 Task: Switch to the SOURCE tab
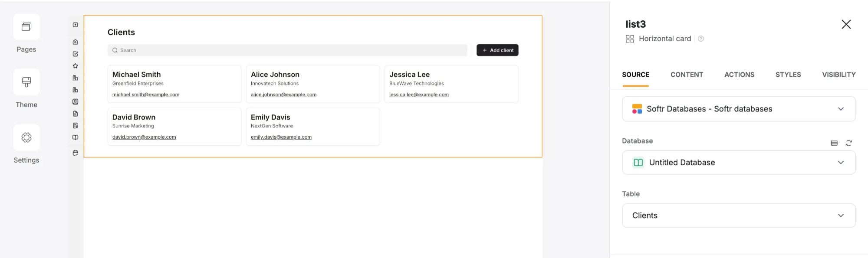click(x=635, y=75)
